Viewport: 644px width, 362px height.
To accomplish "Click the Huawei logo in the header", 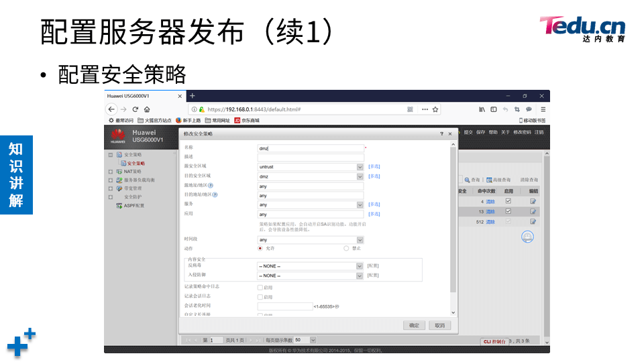I will [118, 136].
